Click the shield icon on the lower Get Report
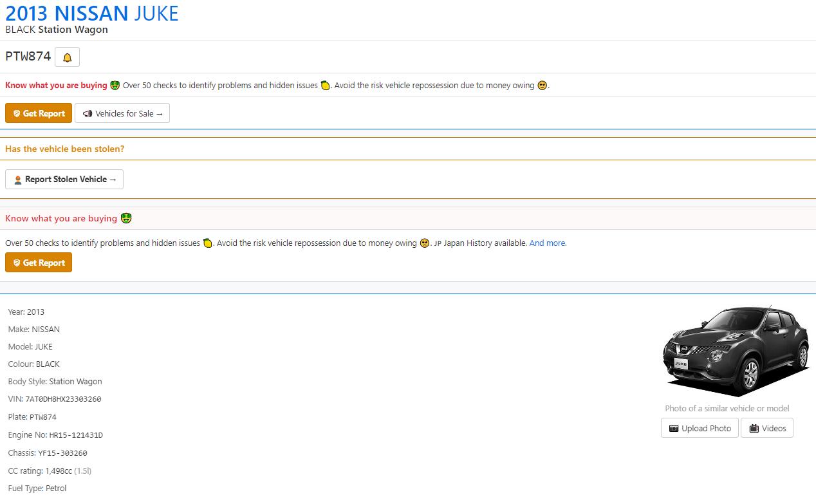The image size is (816, 504). click(17, 263)
